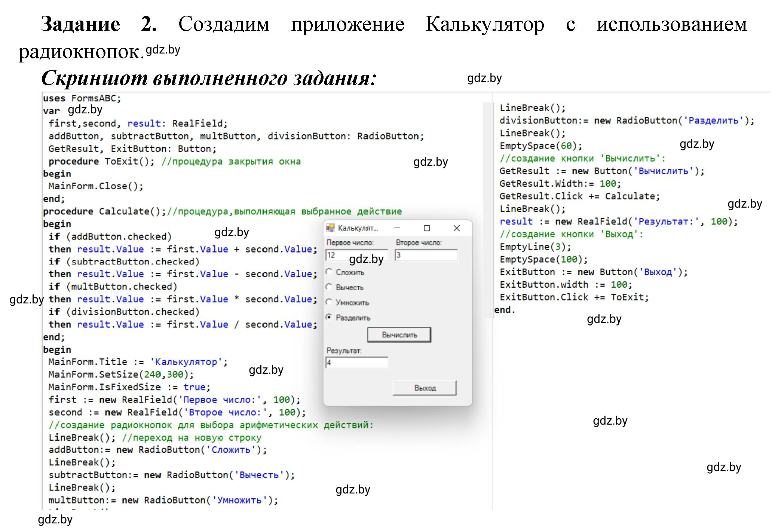Click the 'first,second, result: RealField;' declaration
The height and width of the screenshot is (532, 778).
click(x=138, y=123)
